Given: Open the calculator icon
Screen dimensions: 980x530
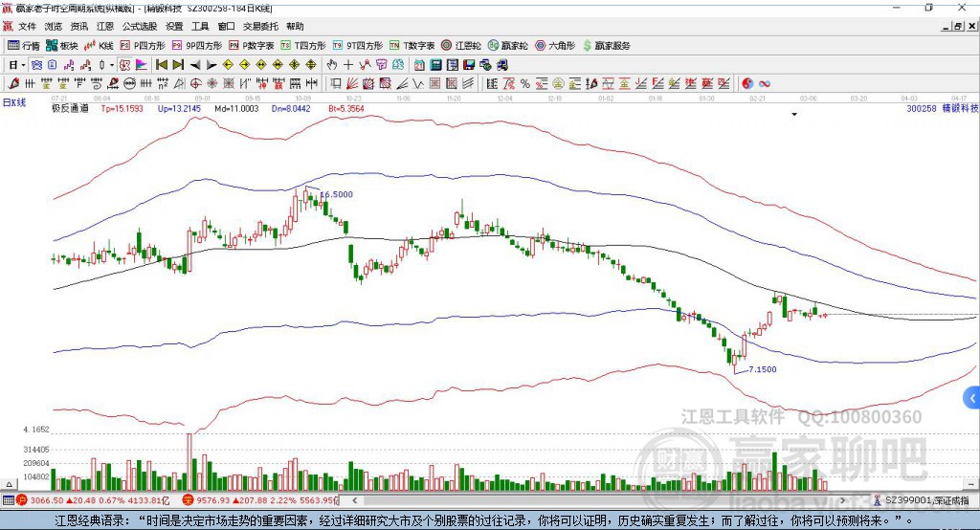Looking at the screenshot, I should tap(435, 65).
